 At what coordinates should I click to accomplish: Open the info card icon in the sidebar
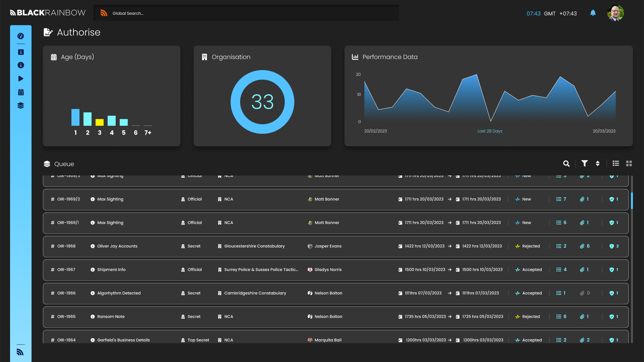(21, 52)
